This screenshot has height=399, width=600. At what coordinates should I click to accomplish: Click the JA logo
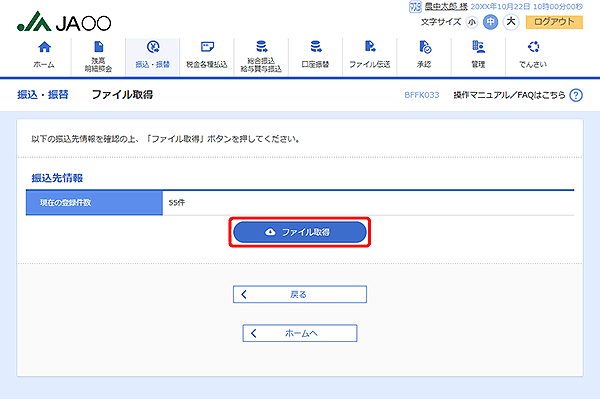(x=64, y=21)
